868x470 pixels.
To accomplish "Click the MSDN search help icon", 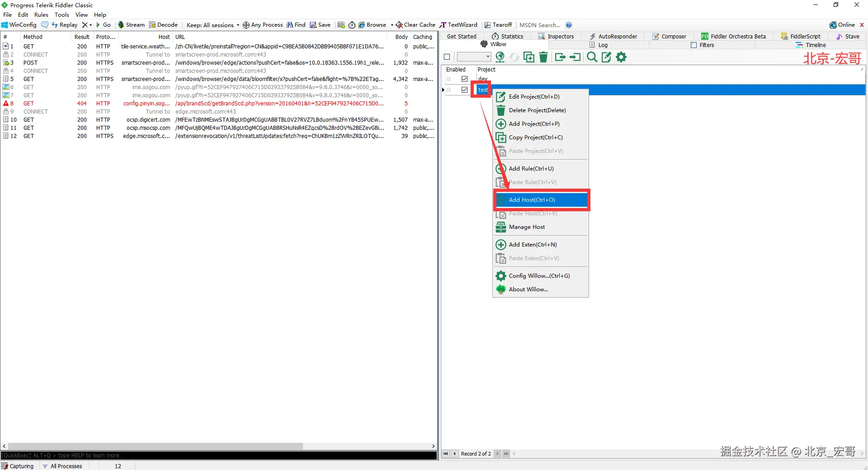I will 569,25.
